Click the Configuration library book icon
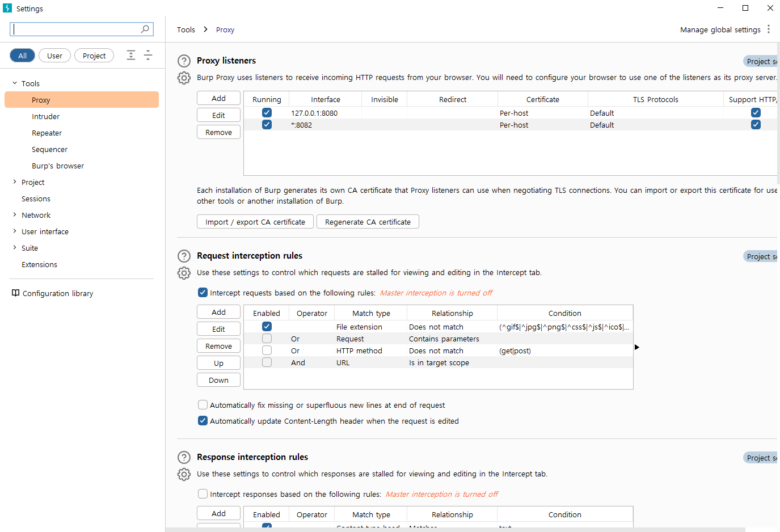Screen dimensions: 780x532 point(16,293)
